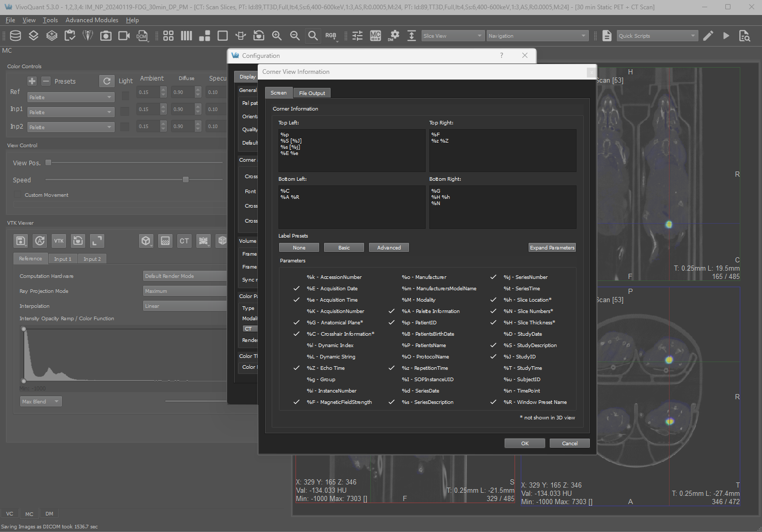Toggle the %A - Palette Information parameter
The image size is (762, 532).
(x=430, y=311)
